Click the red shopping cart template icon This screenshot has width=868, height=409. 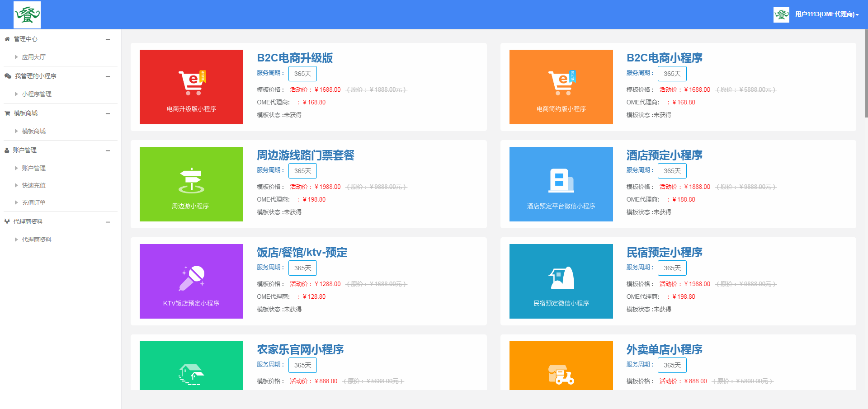(192, 83)
